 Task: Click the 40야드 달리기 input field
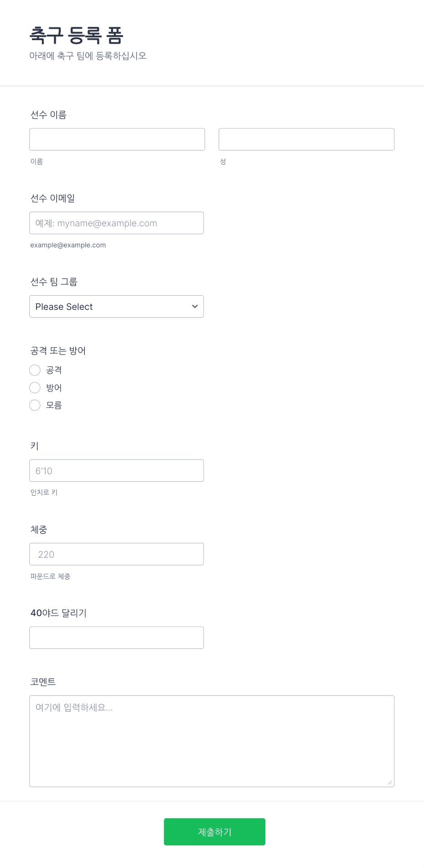click(117, 638)
